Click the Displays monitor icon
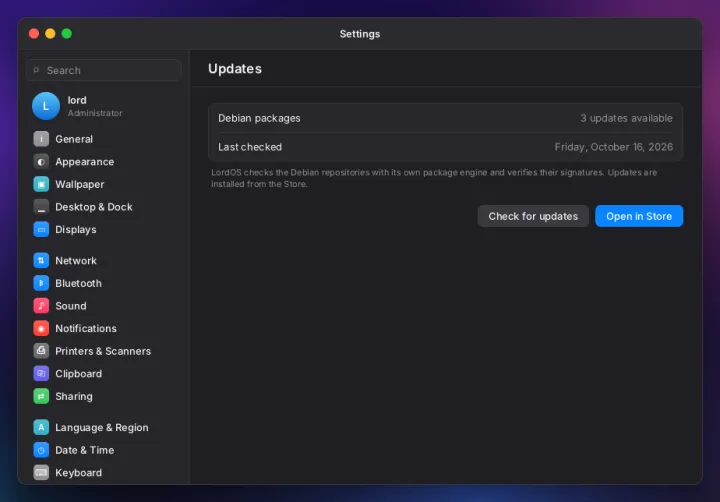720x502 pixels. click(41, 229)
